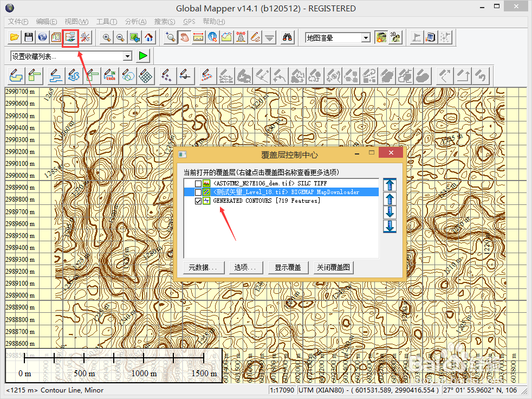The height and width of the screenshot is (399, 532).
Task: Click the Save workspace floppy disk icon
Action: coord(29,37)
